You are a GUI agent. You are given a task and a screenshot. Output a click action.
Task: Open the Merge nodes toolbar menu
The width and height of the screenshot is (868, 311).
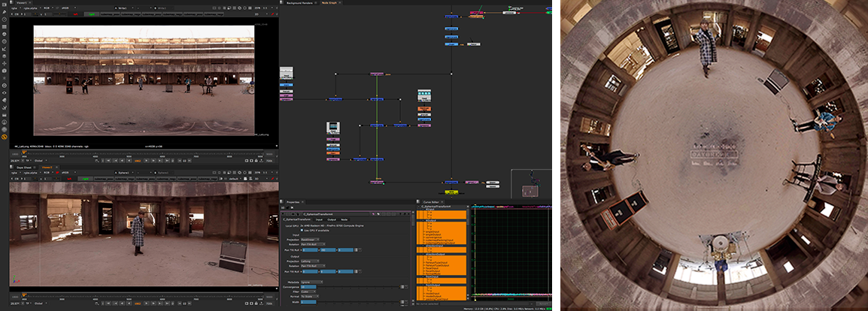coord(5,56)
